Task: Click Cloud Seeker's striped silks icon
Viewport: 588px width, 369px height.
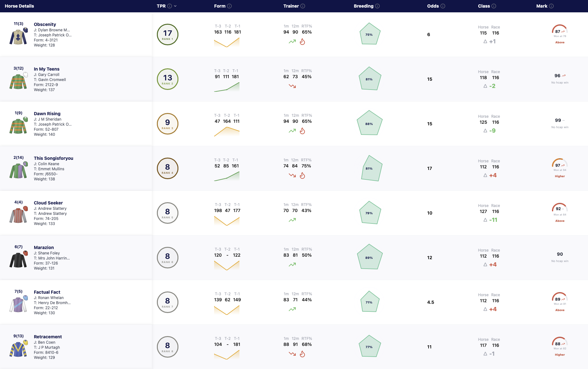Action: point(18,215)
